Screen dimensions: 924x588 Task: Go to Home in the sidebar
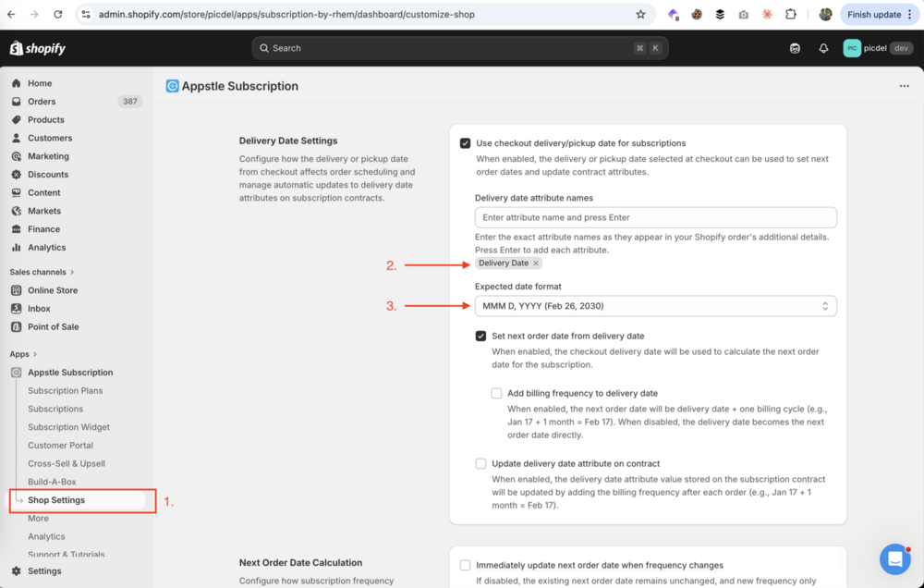(40, 83)
